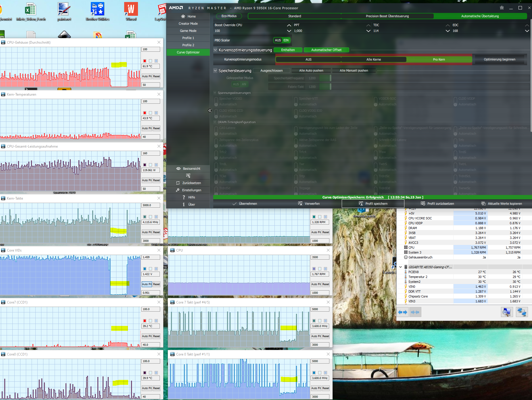Screen dimensions: 532x400
Task: Go to Home in Ryzen Master sidebar
Action: click(x=188, y=16)
